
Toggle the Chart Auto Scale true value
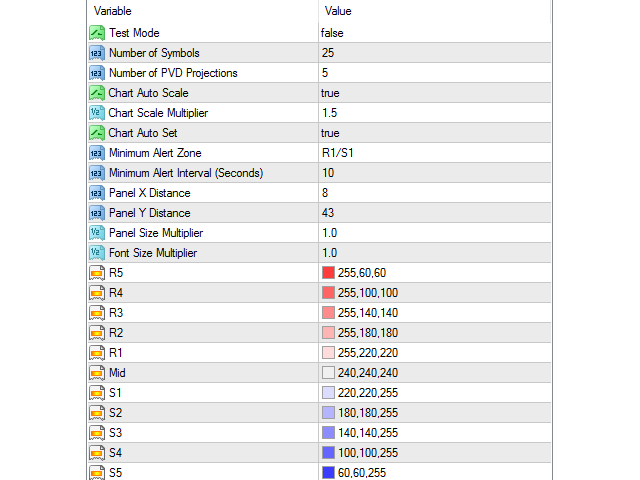pyautogui.click(x=331, y=93)
